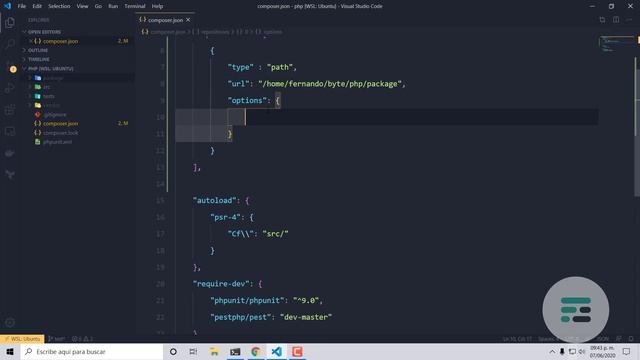Screen dimensions: 640x360
Task: Click the git branch indicator in status bar
Action: pyautogui.click(x=56, y=339)
